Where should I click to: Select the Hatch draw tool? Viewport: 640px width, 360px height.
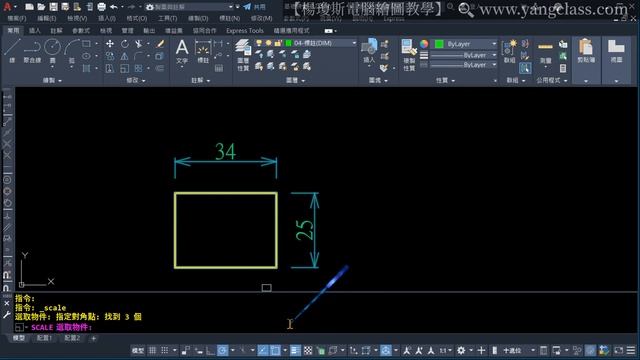click(x=87, y=68)
